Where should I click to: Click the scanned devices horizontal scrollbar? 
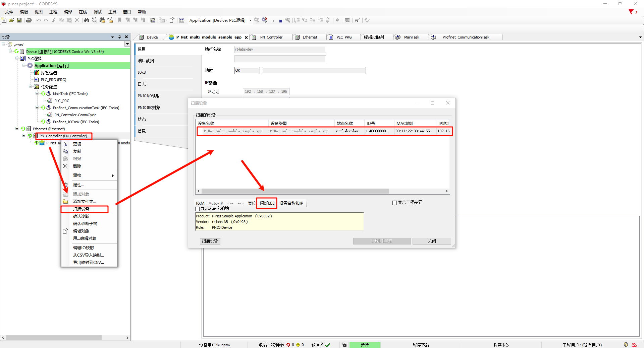point(295,191)
